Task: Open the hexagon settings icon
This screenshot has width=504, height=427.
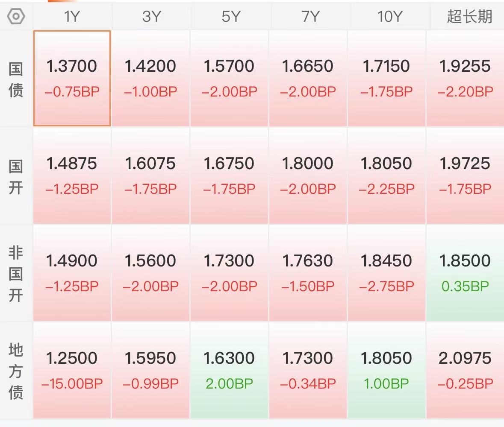Action: point(16,16)
